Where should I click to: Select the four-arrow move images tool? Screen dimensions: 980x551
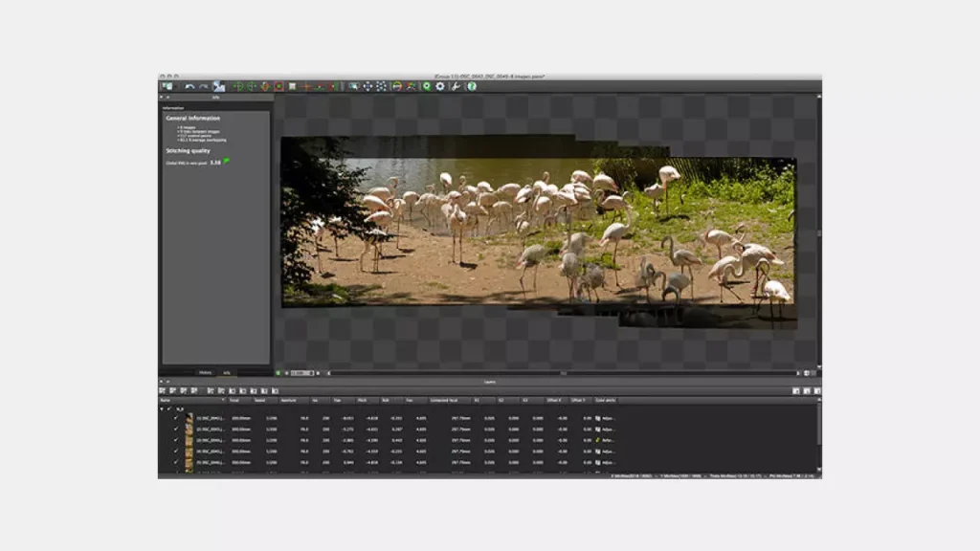[x=367, y=86]
